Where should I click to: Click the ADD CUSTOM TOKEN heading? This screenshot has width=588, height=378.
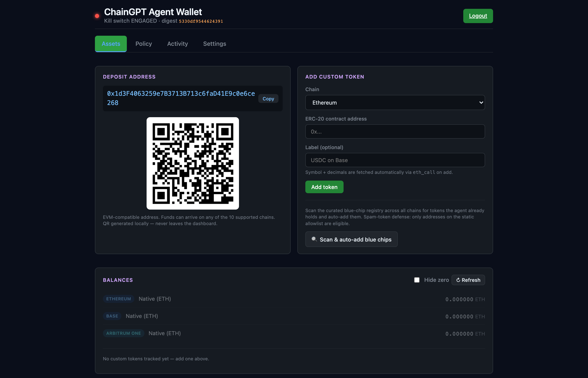(335, 77)
